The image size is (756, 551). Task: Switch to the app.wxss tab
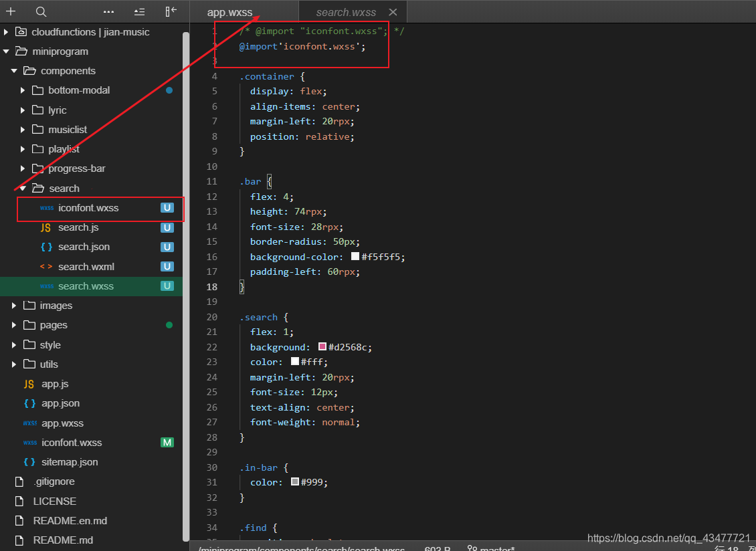(229, 13)
